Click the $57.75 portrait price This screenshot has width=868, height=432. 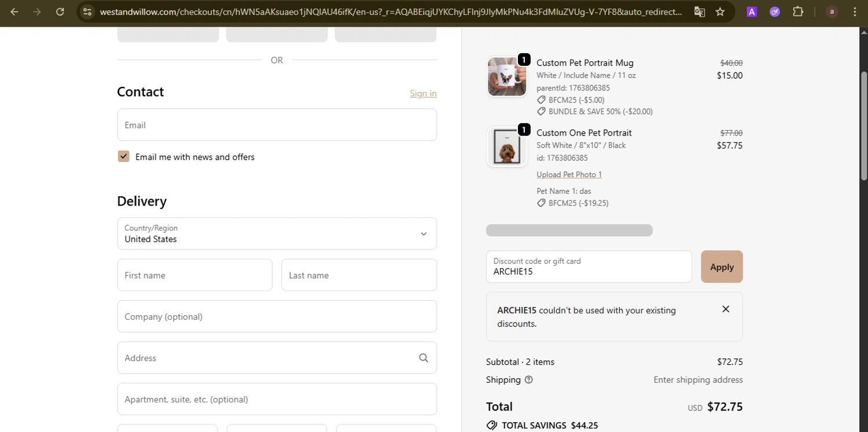click(730, 145)
